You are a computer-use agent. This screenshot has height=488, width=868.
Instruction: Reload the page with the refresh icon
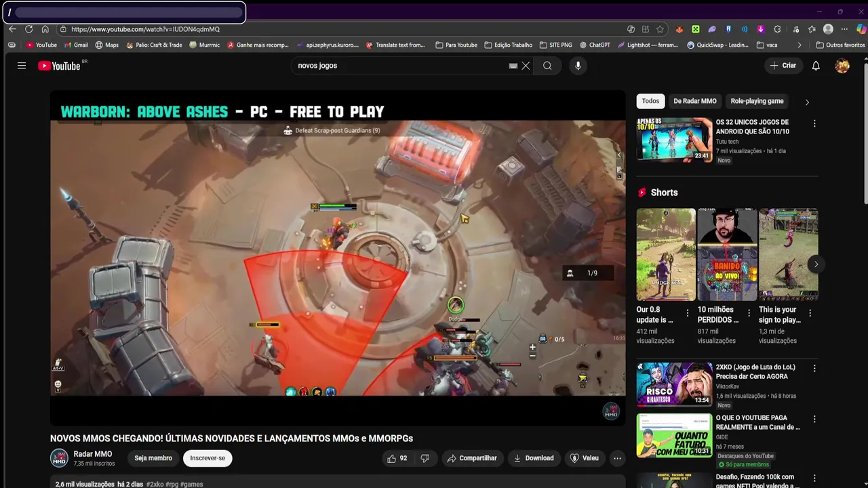pos(28,29)
